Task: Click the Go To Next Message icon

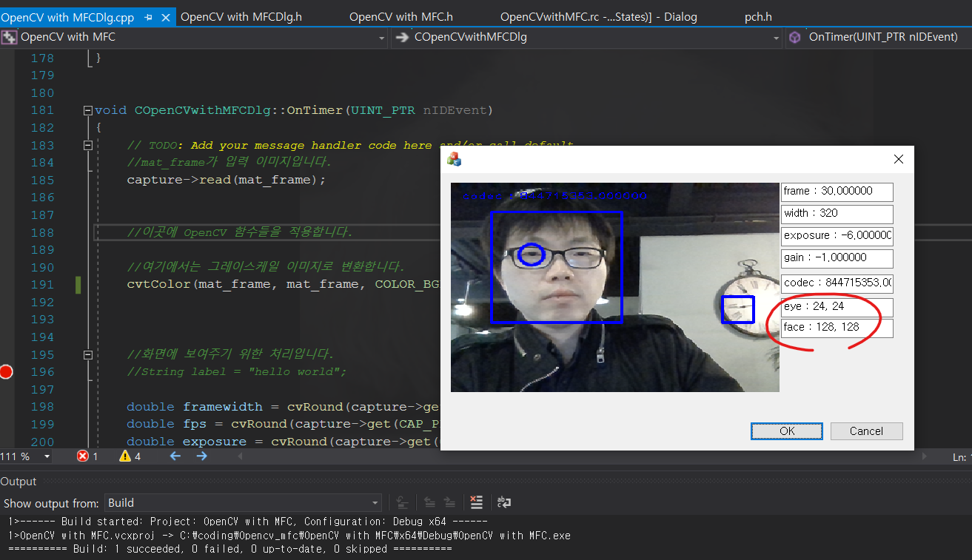Action: tap(450, 503)
